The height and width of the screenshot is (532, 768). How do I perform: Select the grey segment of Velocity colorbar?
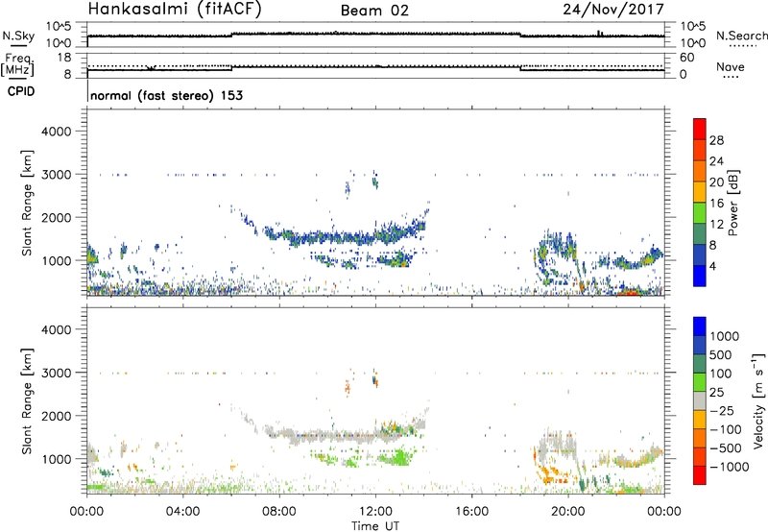pos(700,401)
